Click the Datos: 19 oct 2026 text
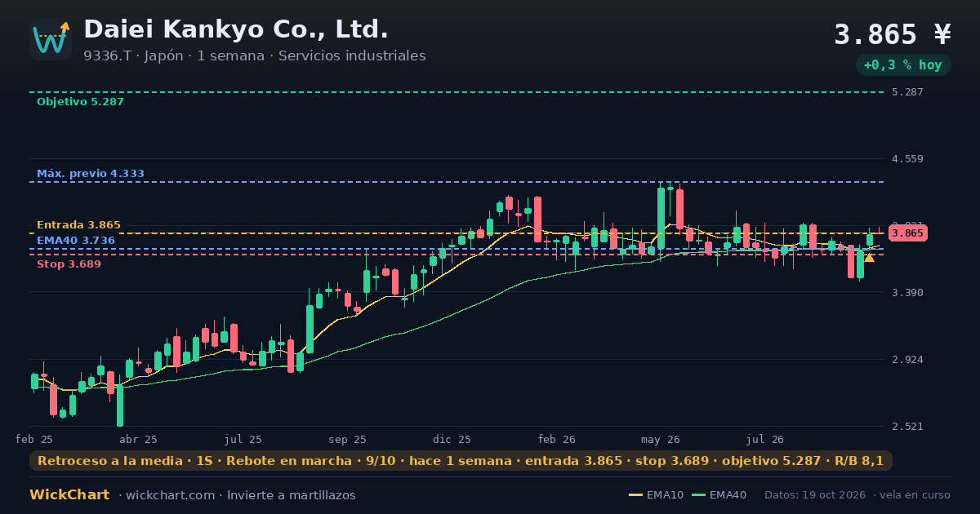 pyautogui.click(x=817, y=495)
